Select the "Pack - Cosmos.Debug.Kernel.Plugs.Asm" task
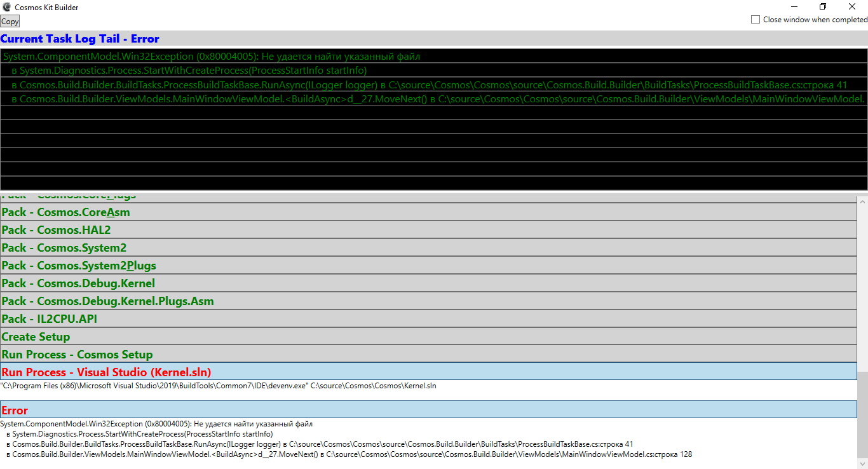Screen dimensions: 868x469 (x=108, y=301)
